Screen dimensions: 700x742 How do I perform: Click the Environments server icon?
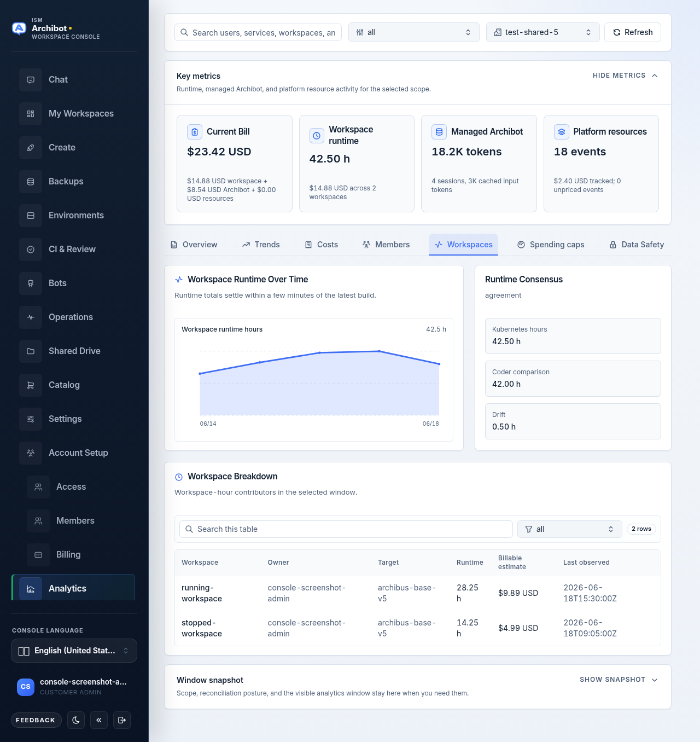tap(31, 216)
